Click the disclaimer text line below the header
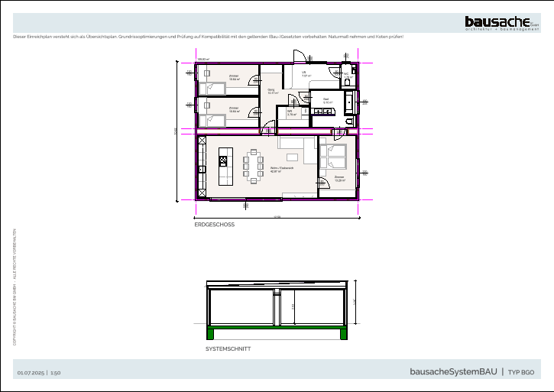 208,37
